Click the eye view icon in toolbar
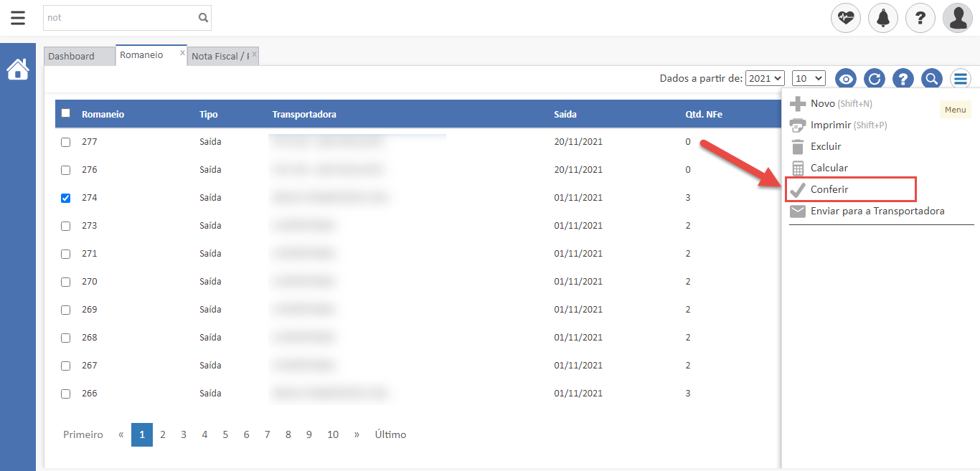Image resolution: width=980 pixels, height=471 pixels. point(847,79)
